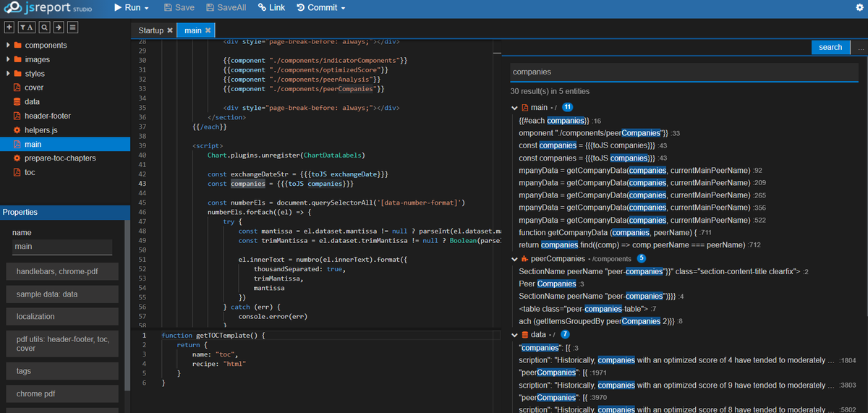This screenshot has height=413, width=868.
Task: Expand handlebars, chrome-pdf properties section
Action: coord(62,272)
